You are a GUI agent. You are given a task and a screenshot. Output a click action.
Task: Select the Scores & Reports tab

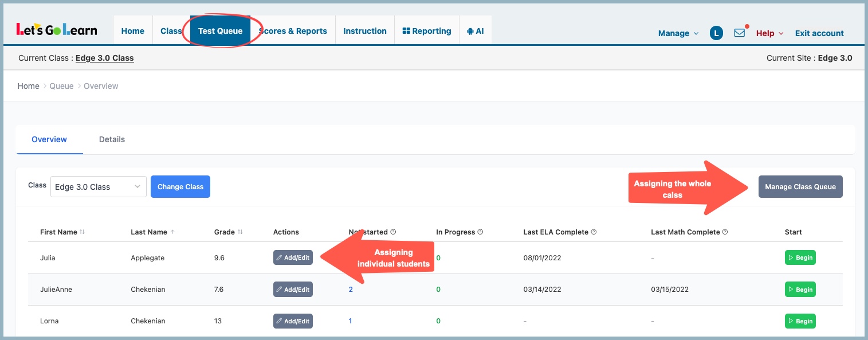click(293, 31)
